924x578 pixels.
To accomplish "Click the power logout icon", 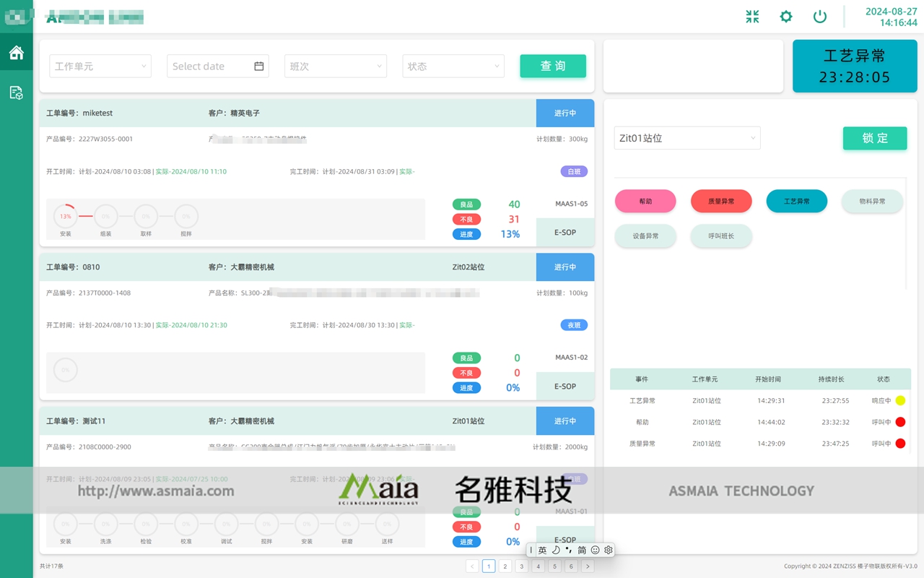I will coord(820,17).
